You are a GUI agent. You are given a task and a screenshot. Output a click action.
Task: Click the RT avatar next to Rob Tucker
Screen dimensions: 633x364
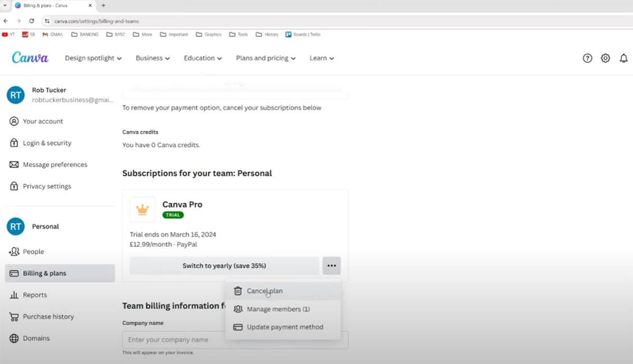pos(16,95)
